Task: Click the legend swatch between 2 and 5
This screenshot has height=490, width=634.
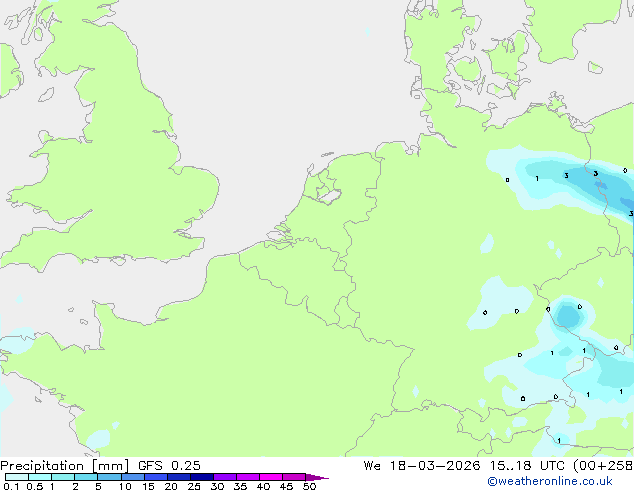Action: click(x=86, y=477)
